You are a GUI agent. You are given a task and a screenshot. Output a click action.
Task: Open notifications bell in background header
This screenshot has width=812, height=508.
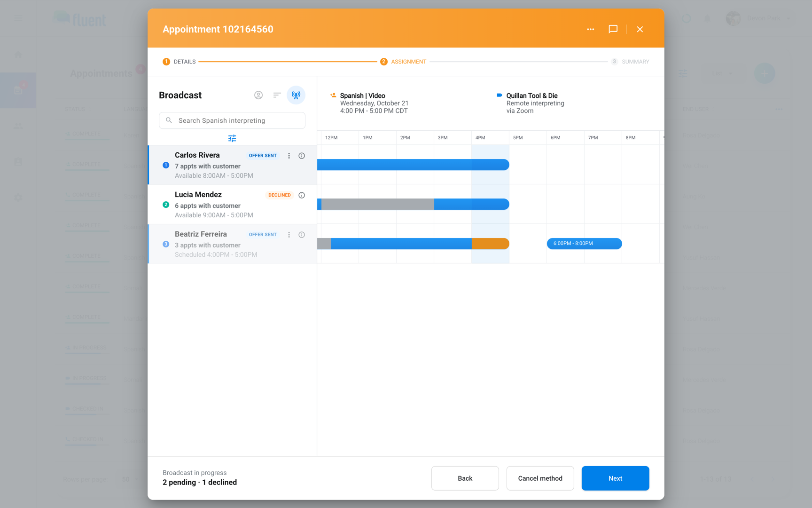[707, 18]
